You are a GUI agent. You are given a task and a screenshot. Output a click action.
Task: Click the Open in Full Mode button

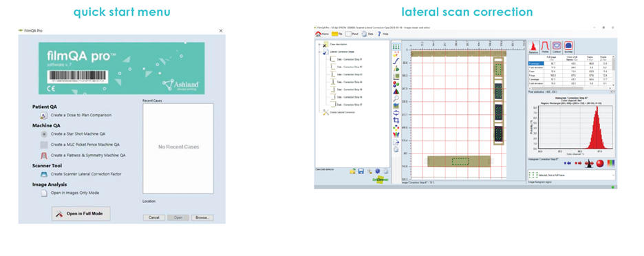pyautogui.click(x=81, y=213)
